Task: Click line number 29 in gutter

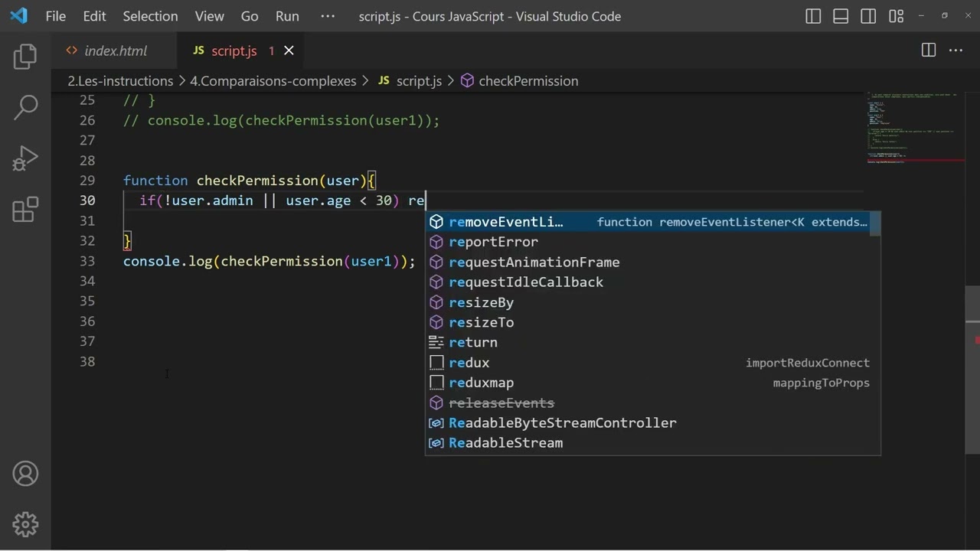Action: click(x=87, y=181)
